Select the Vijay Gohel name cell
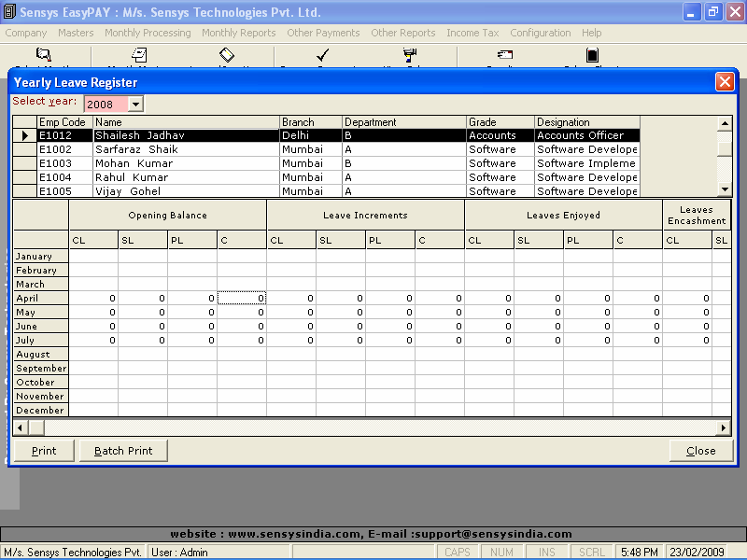This screenshot has width=747, height=560. click(x=186, y=191)
